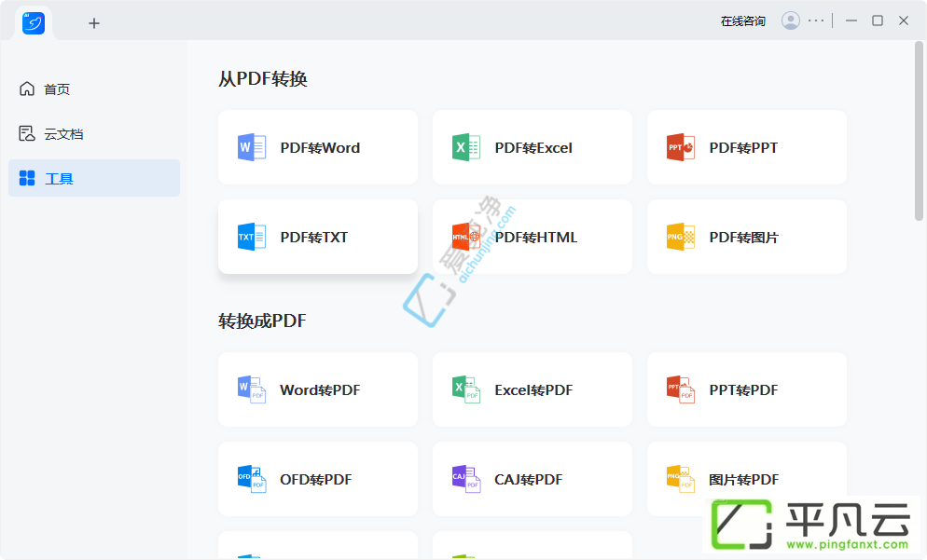Open the PPT转PDF converter icon
This screenshot has width=927, height=560.
click(x=681, y=389)
